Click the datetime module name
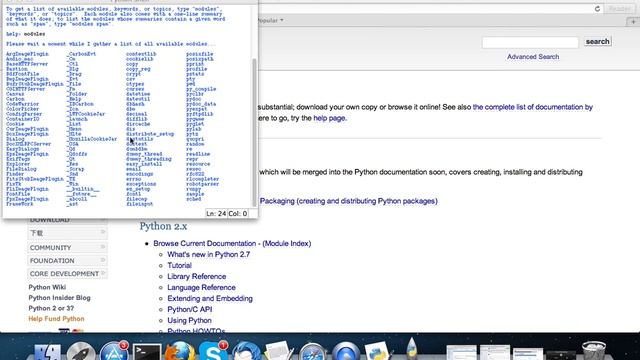This screenshot has height=360, width=640. (138, 94)
